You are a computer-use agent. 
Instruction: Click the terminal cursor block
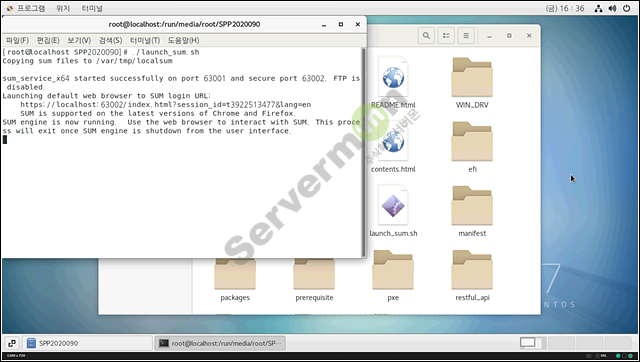click(x=4, y=140)
